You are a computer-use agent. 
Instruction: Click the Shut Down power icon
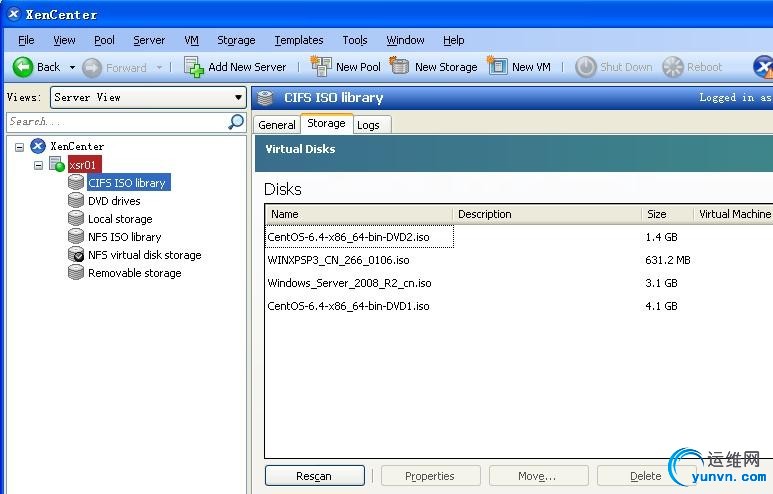[x=586, y=67]
